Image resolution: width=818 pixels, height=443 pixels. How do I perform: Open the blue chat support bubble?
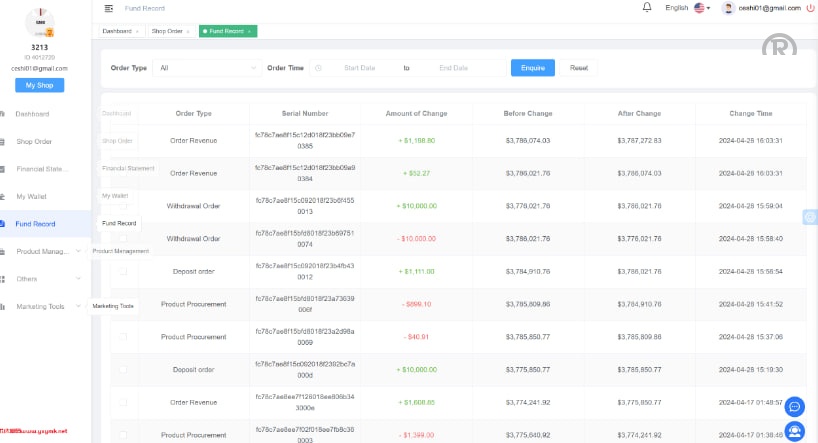point(795,406)
